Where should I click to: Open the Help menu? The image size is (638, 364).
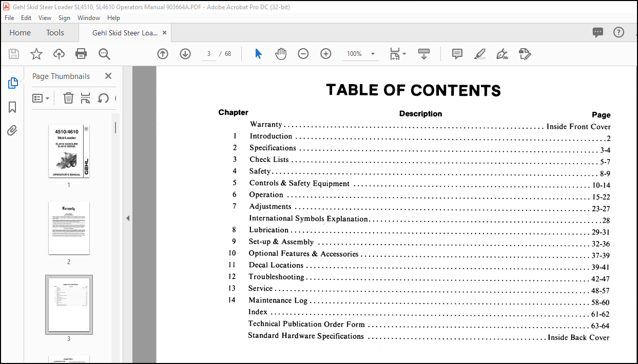click(113, 17)
